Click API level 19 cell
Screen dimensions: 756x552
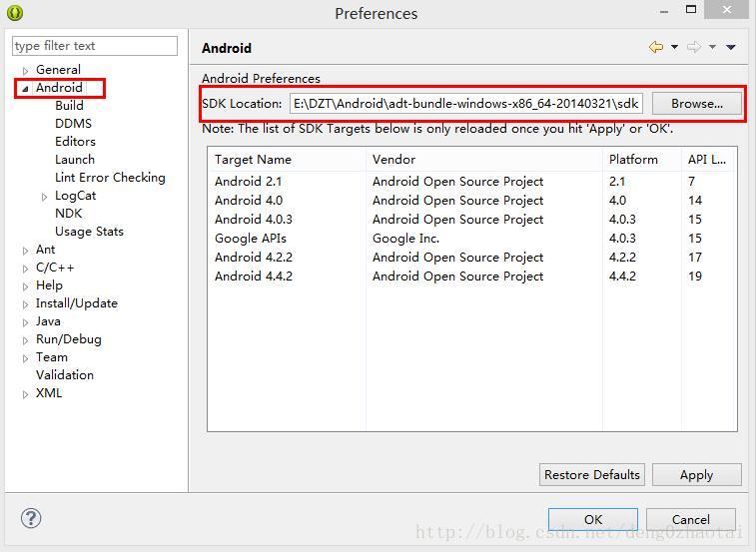[x=695, y=276]
